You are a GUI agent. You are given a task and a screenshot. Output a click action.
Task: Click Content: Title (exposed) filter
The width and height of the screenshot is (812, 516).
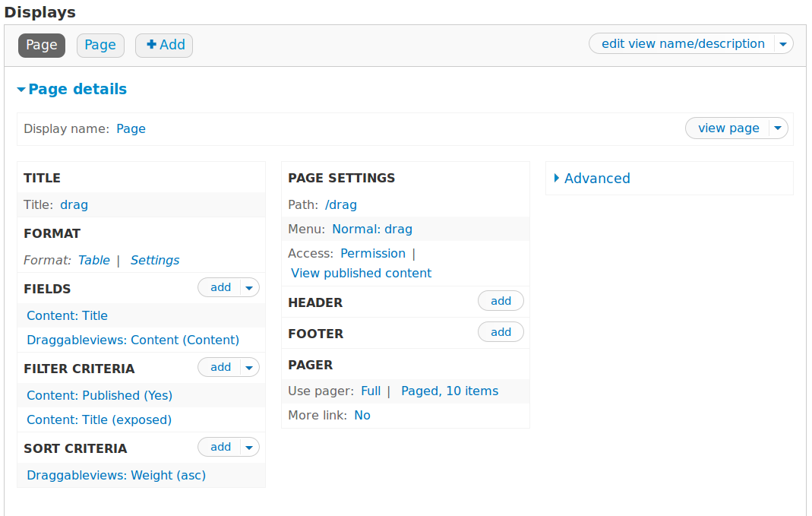point(100,419)
